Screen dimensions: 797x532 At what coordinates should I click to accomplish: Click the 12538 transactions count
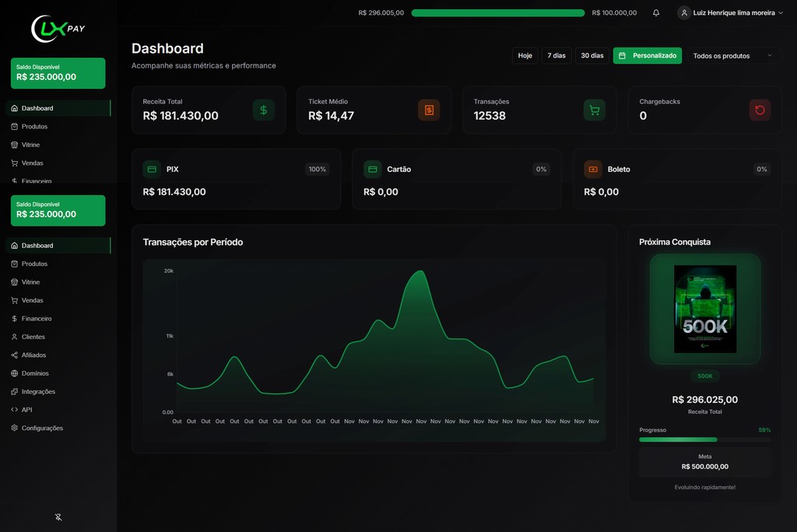pos(490,116)
